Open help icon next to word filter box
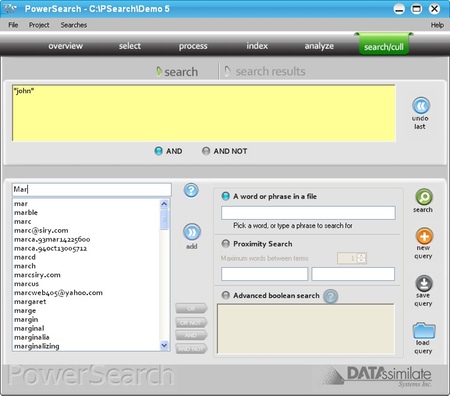 [x=191, y=190]
